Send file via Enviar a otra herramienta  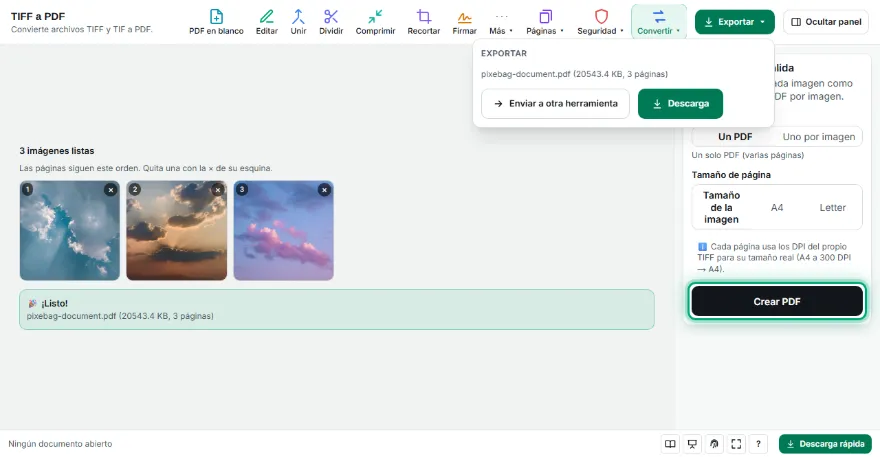(555, 103)
